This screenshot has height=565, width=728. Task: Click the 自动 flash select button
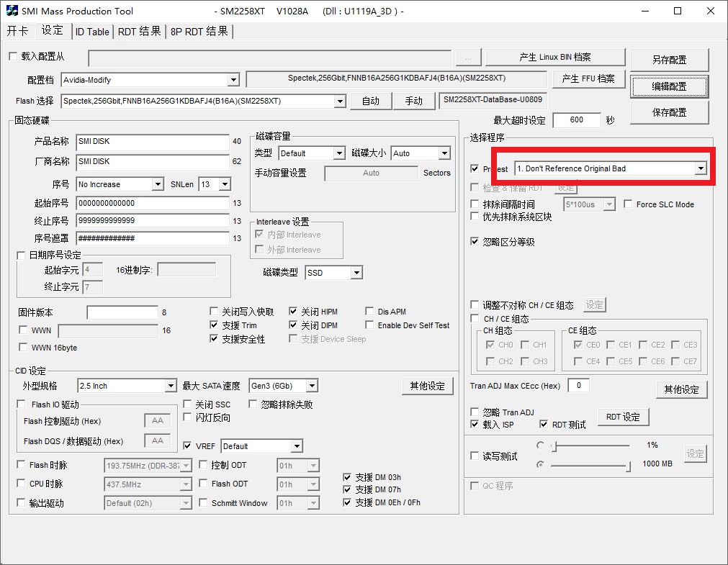point(370,101)
